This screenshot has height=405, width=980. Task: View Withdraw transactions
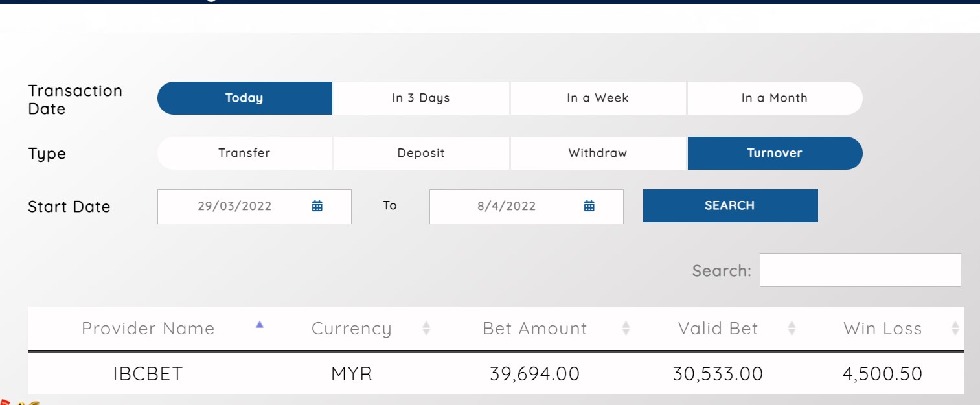click(x=598, y=154)
